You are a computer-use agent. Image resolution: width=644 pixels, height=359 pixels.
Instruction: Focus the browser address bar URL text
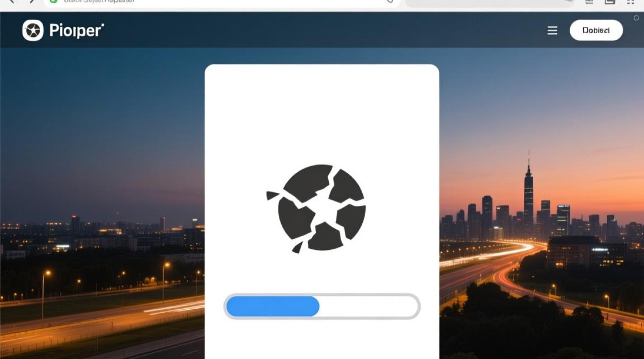100,1
